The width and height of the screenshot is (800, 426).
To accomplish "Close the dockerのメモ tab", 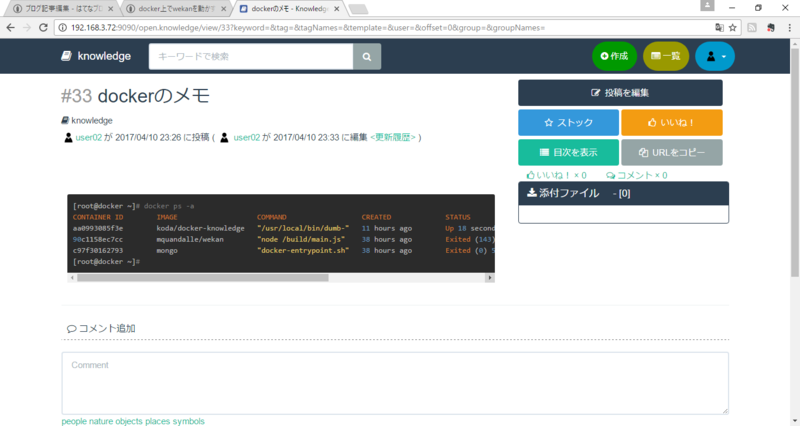I will click(336, 9).
